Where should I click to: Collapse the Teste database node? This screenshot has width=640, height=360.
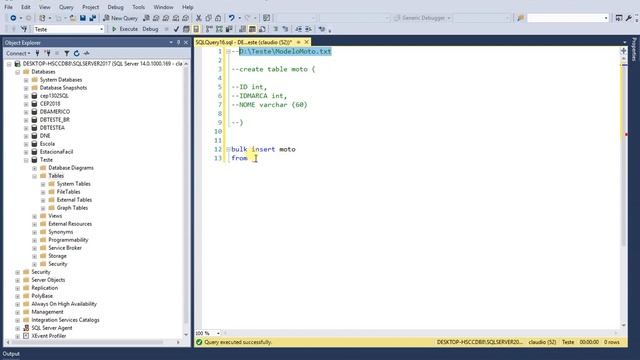click(26, 160)
